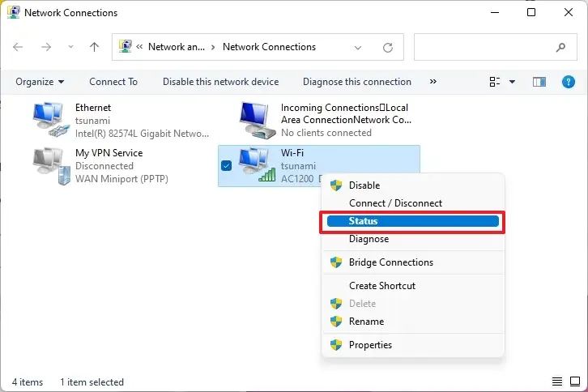Click the Ethernet network adapter icon
This screenshot has height=392, width=588.
[x=50, y=118]
